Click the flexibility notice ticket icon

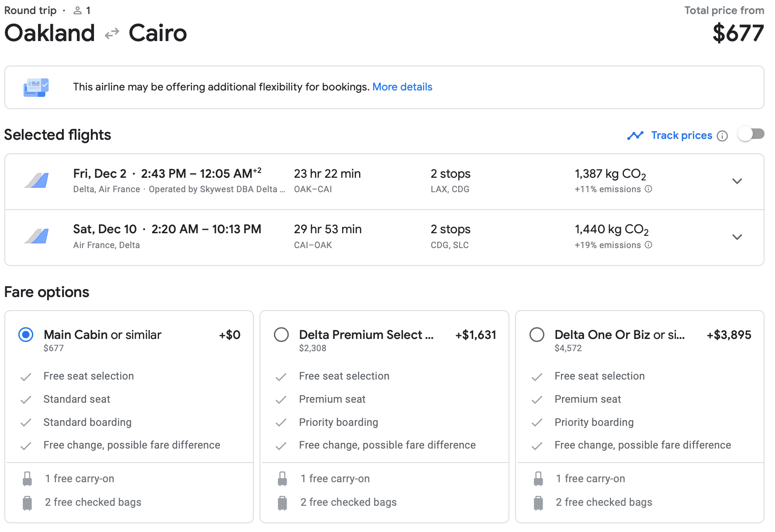(36, 87)
